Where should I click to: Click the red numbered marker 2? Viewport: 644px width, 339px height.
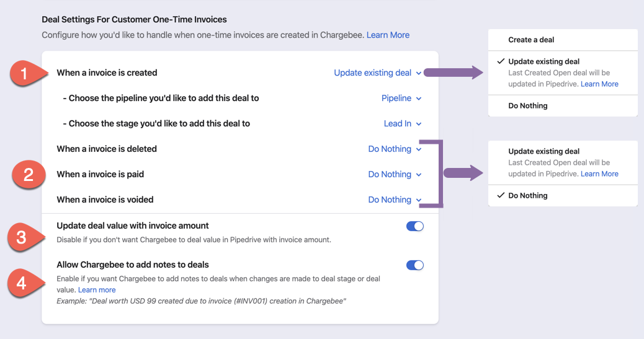tap(28, 175)
